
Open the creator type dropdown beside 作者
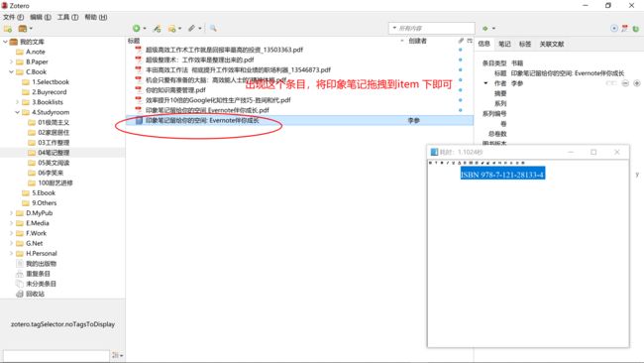[485, 83]
